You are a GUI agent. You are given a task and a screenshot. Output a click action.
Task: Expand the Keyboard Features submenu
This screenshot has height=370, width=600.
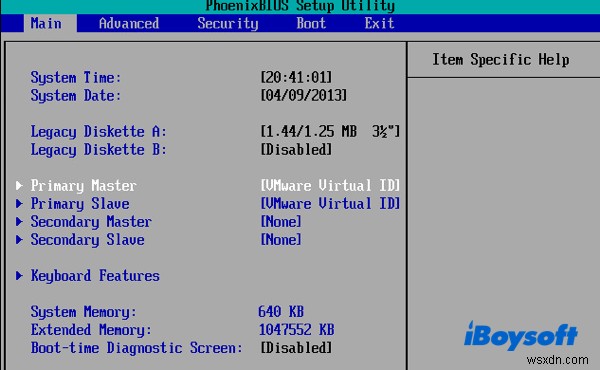95,275
